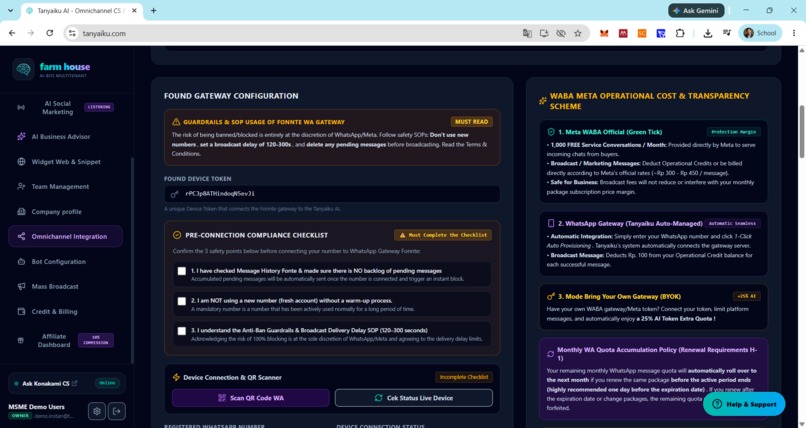
Task: Click Must Complete the Checklist warning badge
Action: pyautogui.click(x=443, y=235)
